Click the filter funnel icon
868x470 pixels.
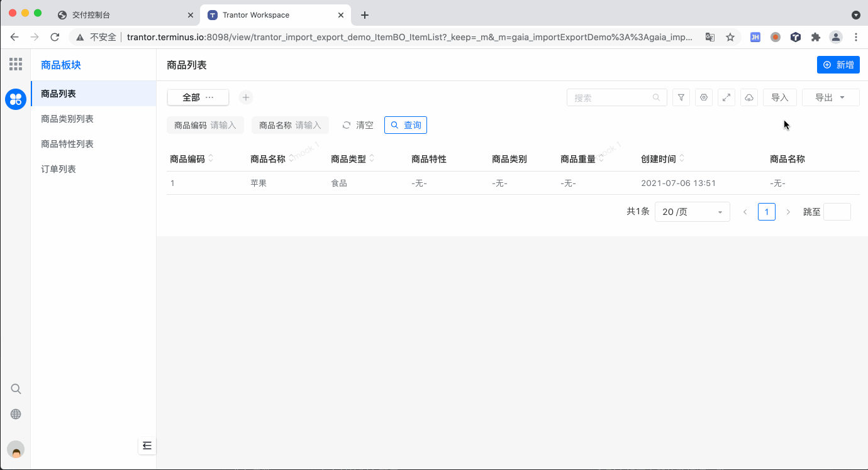tap(681, 97)
